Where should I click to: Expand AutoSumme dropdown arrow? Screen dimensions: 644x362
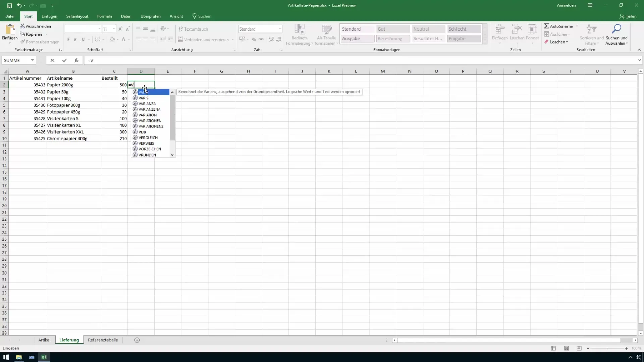(577, 26)
